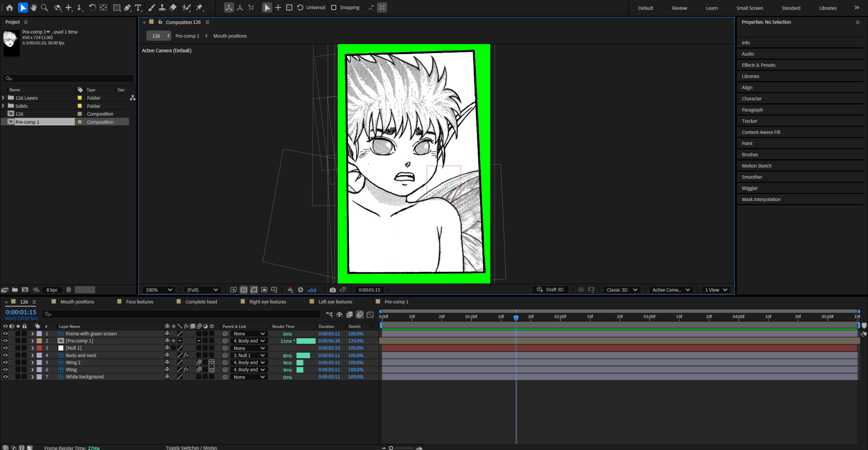Hide the White background layer
This screenshot has width=868, height=450.
(5, 377)
